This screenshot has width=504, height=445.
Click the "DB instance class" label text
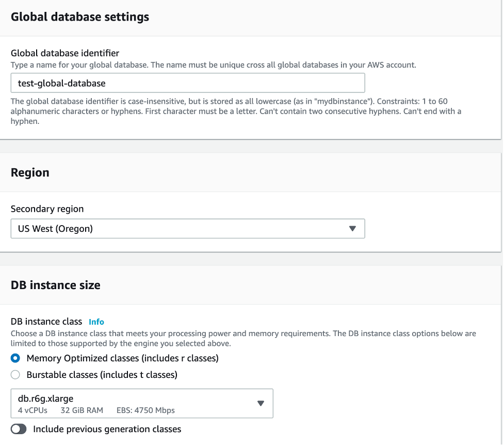tap(46, 322)
